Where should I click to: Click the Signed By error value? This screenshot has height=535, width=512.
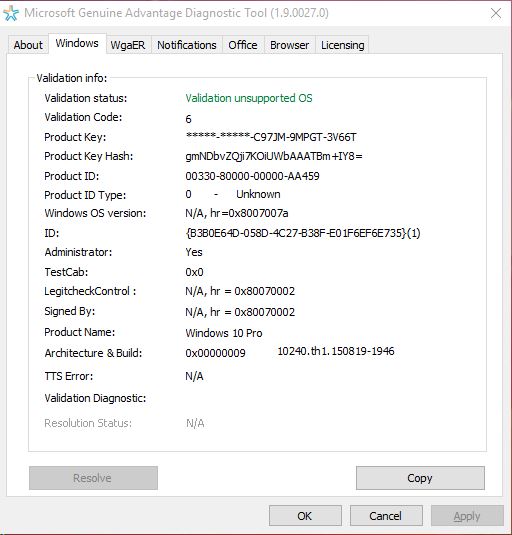click(x=240, y=312)
